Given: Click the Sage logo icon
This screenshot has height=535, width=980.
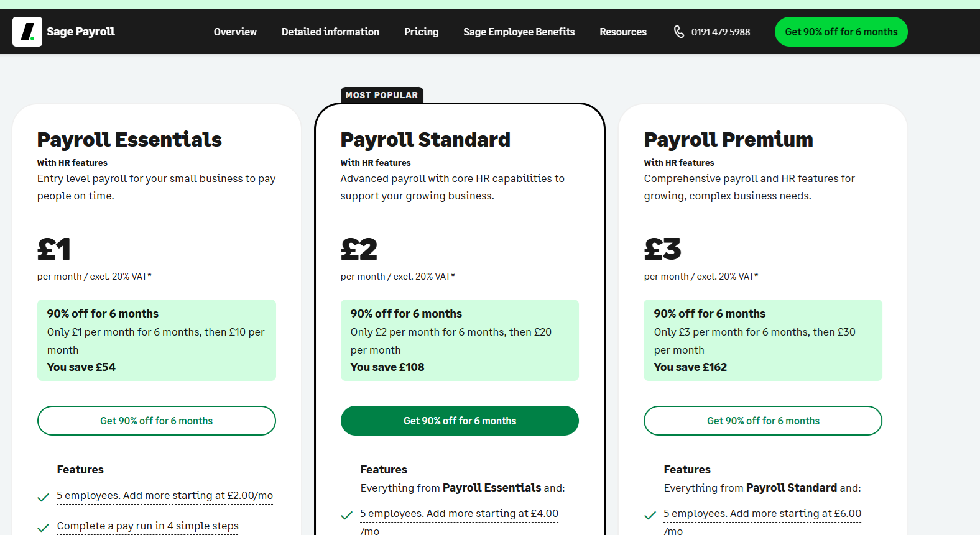Looking at the screenshot, I should pos(27,31).
